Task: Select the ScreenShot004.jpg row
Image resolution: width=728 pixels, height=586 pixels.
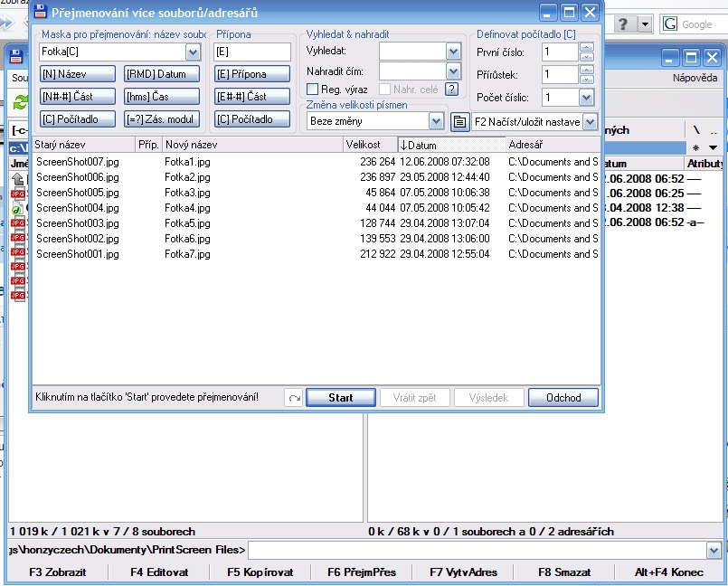Action: point(317,208)
